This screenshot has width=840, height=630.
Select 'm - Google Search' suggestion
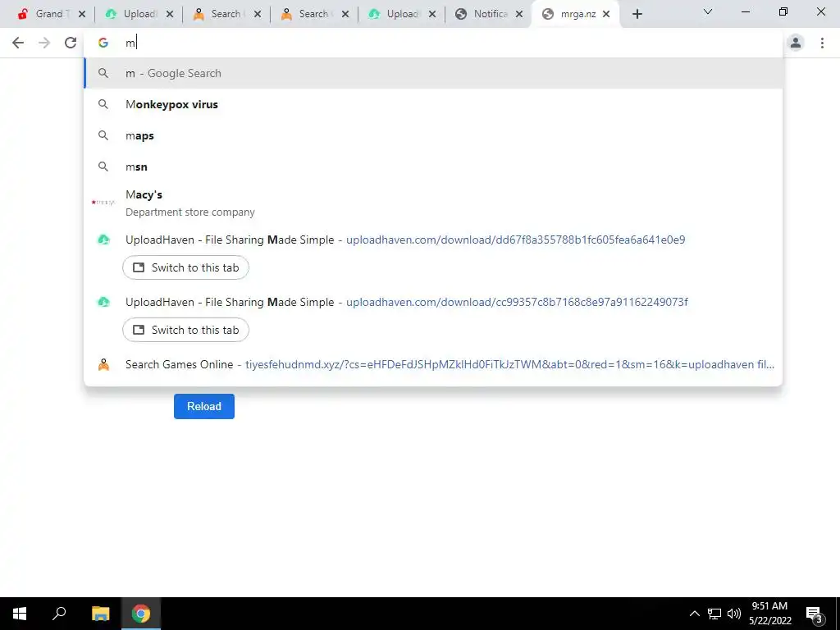(x=433, y=73)
